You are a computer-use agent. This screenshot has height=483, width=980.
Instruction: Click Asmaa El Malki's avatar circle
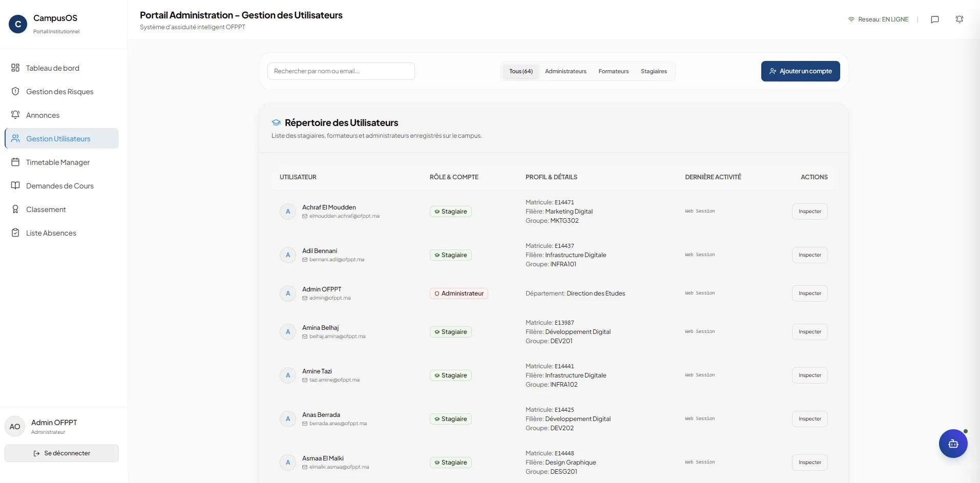tap(288, 463)
